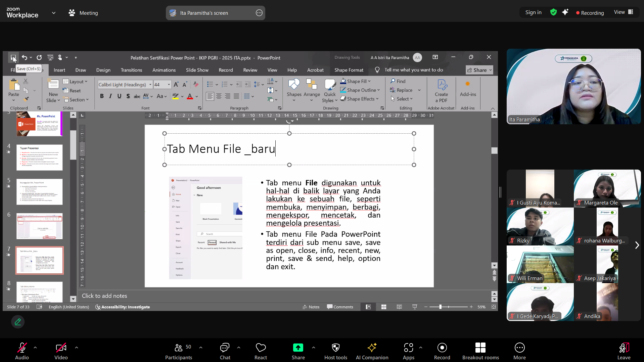Click the font color red A swatch
The image size is (644, 362).
190,96
